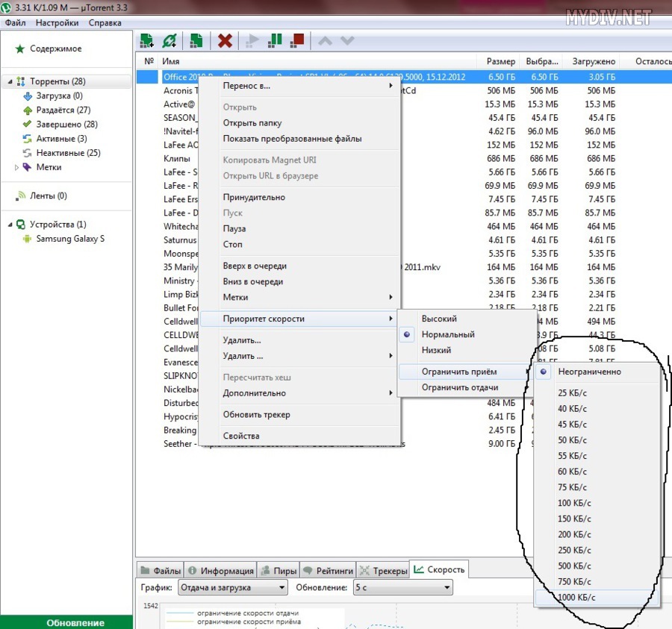Sort by the Размер column header
The height and width of the screenshot is (629, 672).
pos(500,62)
